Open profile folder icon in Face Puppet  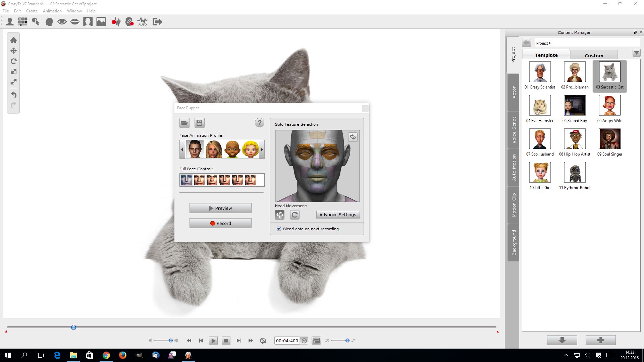click(x=184, y=123)
